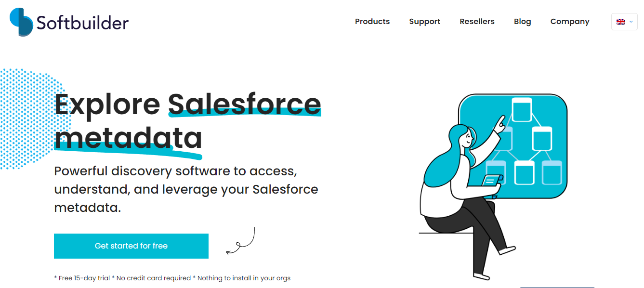Open the Blog link in navigation

[x=522, y=22]
